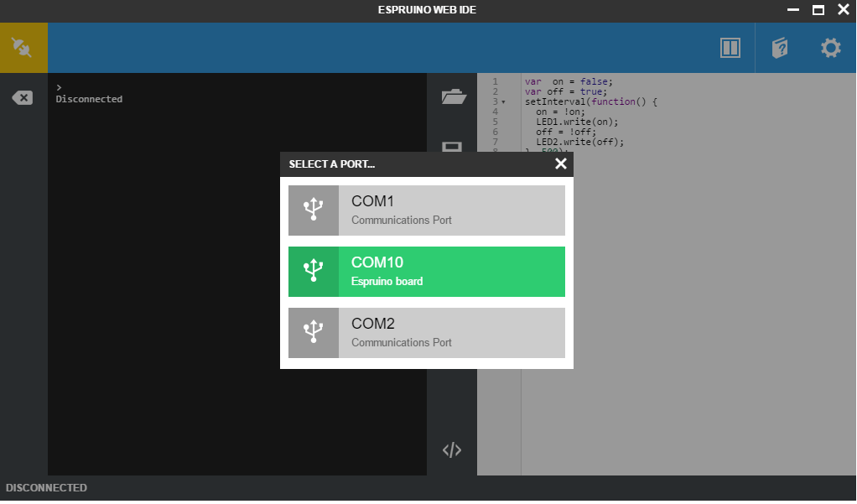Click code line 'var on = false;'

point(569,81)
